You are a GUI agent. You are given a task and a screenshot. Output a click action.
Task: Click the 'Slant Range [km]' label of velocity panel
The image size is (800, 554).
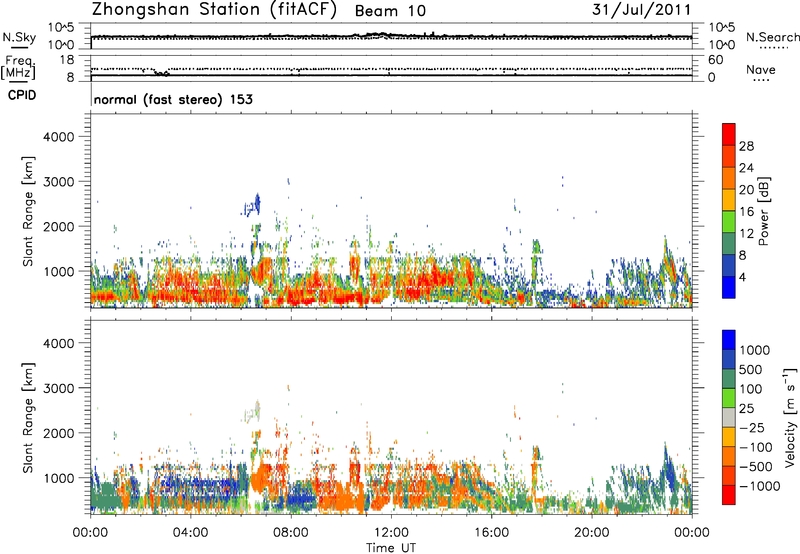click(x=28, y=418)
